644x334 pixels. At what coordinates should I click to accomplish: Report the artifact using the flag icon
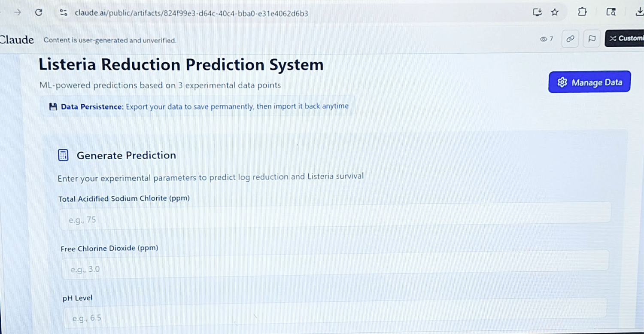click(592, 39)
